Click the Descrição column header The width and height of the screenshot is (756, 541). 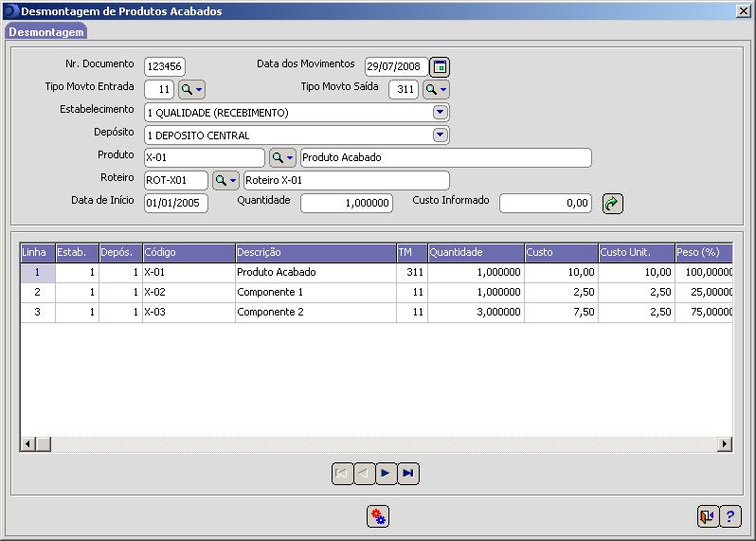(x=315, y=252)
